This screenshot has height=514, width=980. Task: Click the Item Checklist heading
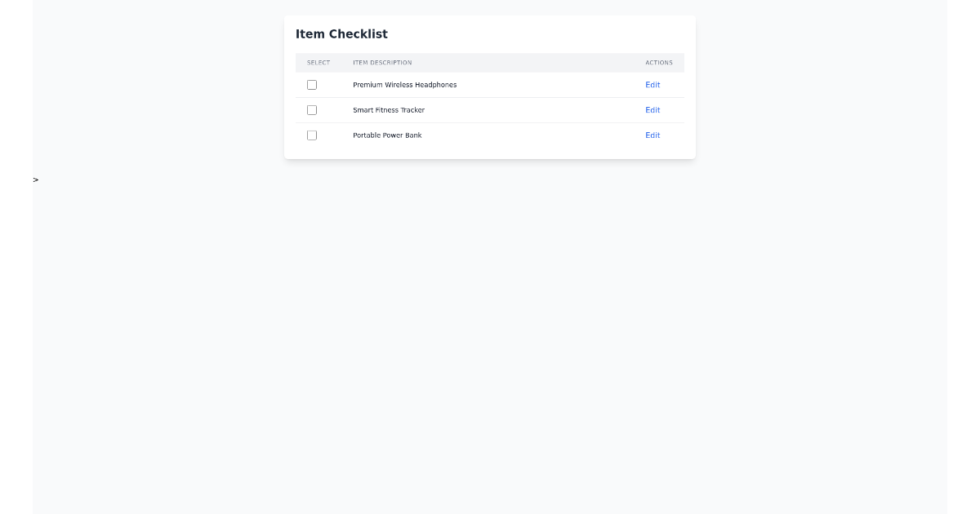[x=342, y=33]
